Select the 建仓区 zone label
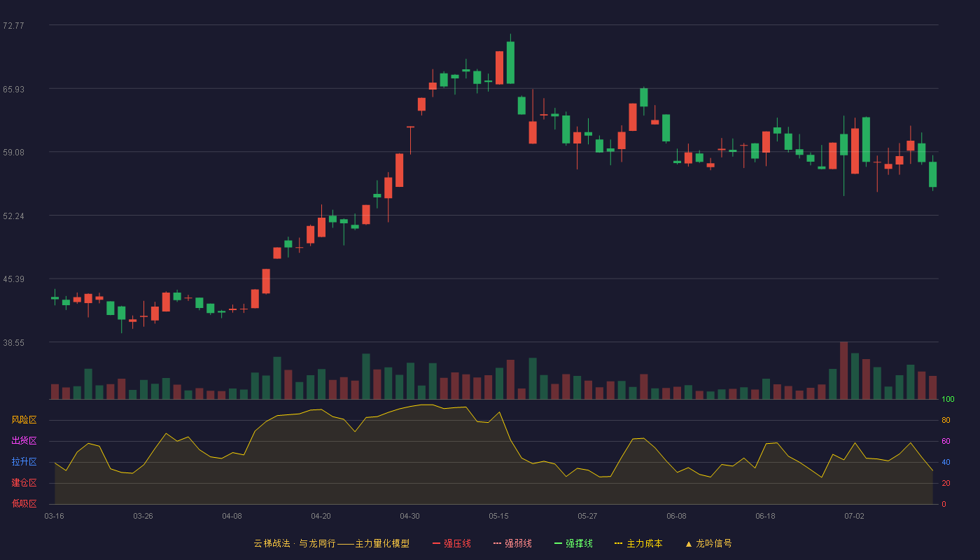This screenshot has height=560, width=980. tap(24, 483)
